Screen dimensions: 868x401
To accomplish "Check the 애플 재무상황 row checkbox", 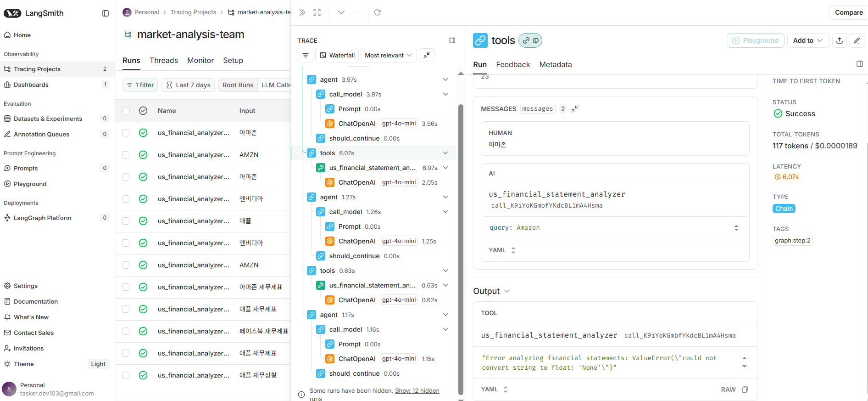I will 126,375.
